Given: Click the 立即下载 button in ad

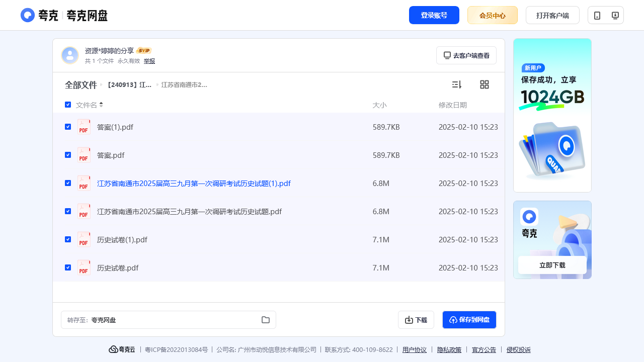Looking at the screenshot, I should tap(552, 265).
